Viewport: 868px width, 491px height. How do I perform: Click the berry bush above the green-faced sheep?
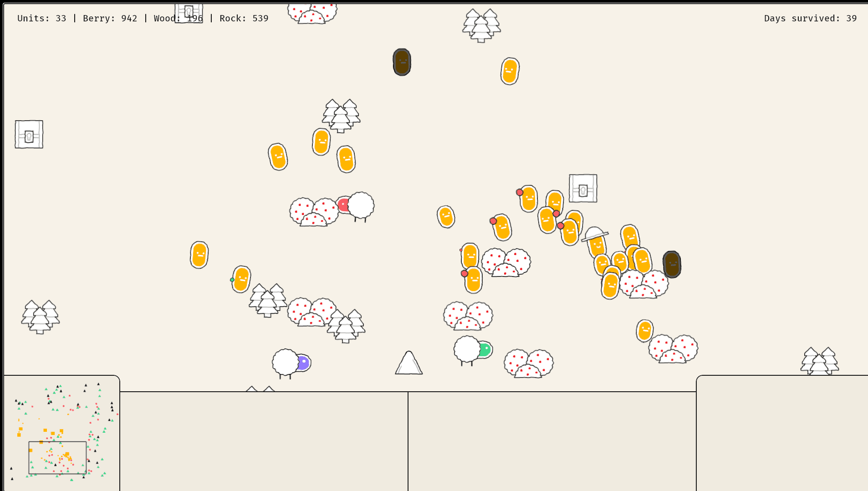coord(468,316)
